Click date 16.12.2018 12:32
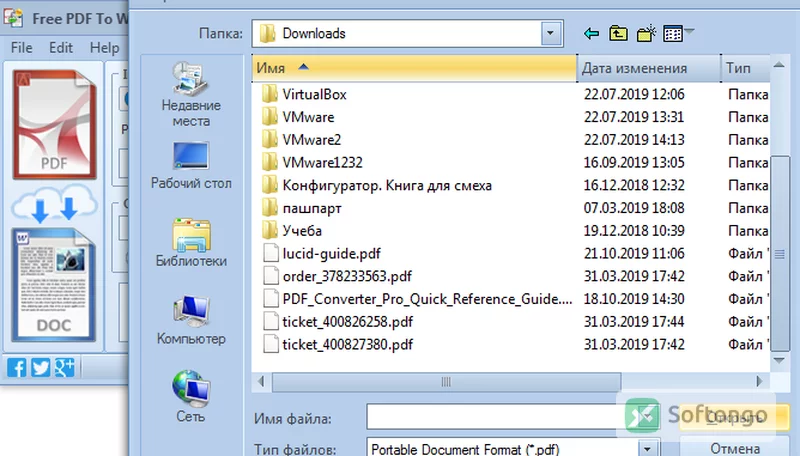800x456 pixels. click(x=634, y=185)
